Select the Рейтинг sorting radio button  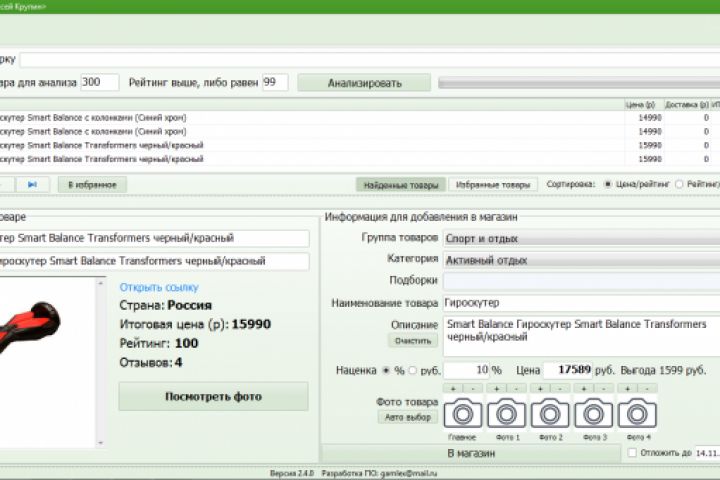[679, 184]
